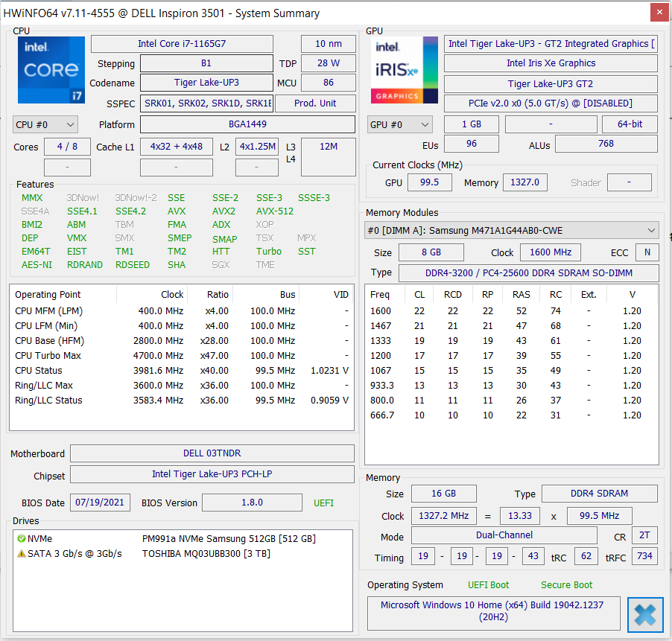
Task: Click the GPU clock 99.5 value
Action: [x=429, y=182]
